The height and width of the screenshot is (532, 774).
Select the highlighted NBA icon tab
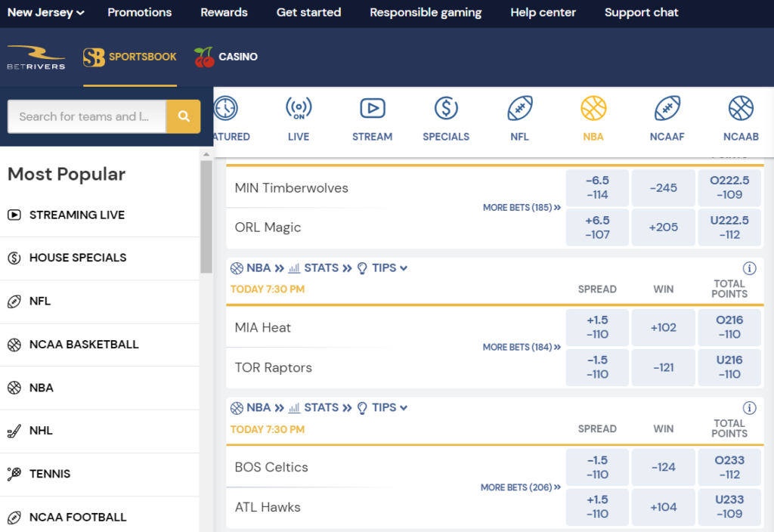[x=593, y=108]
